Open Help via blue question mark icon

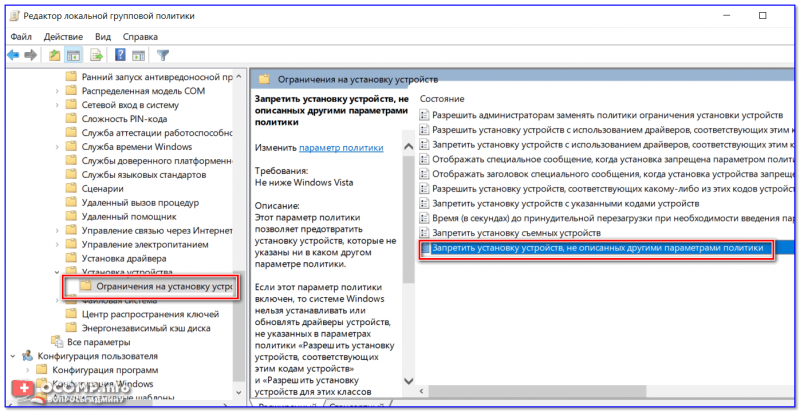(x=120, y=55)
